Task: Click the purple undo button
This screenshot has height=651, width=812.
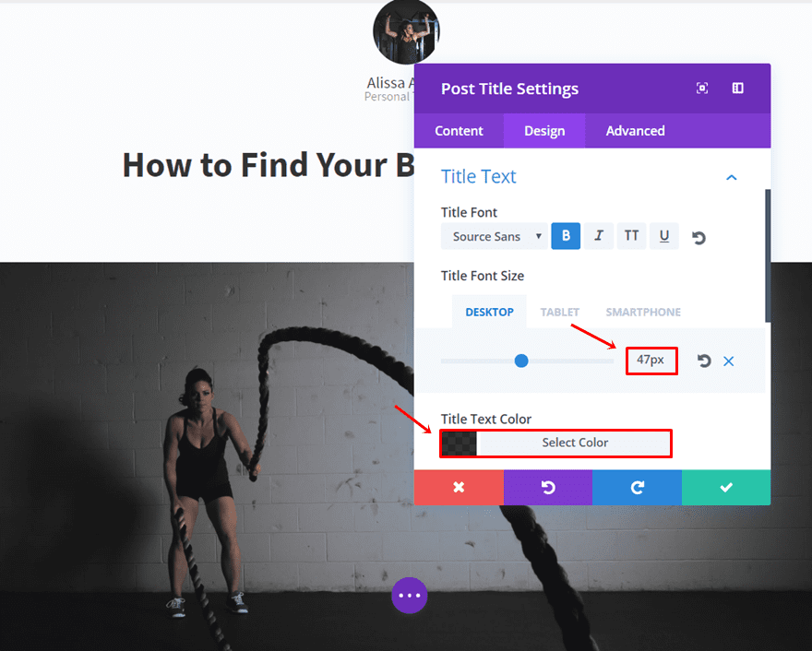Action: 548,487
